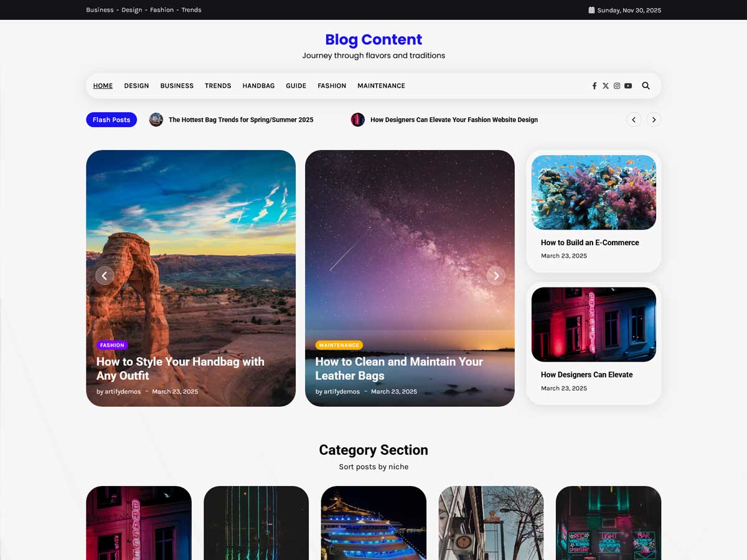This screenshot has width=747, height=560.
Task: Go back in flash posts with the left chevron
Action: point(634,119)
